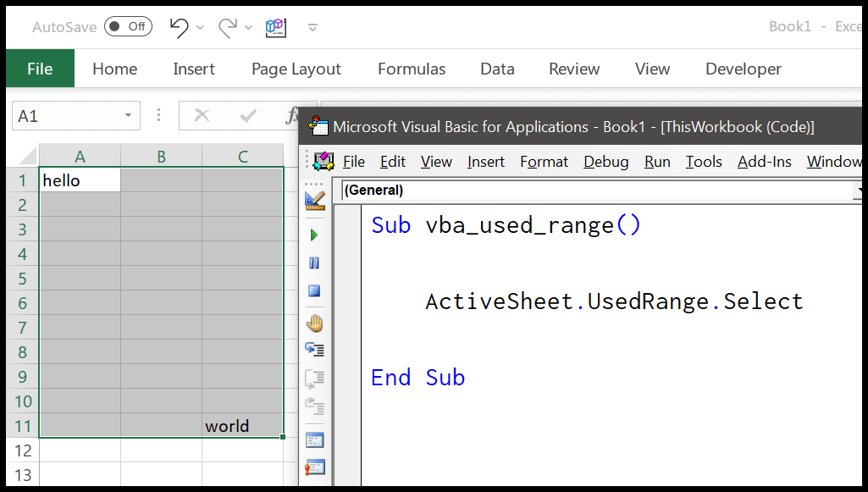Click the Run Sub green play icon
This screenshot has width=868, height=492.
click(x=315, y=235)
